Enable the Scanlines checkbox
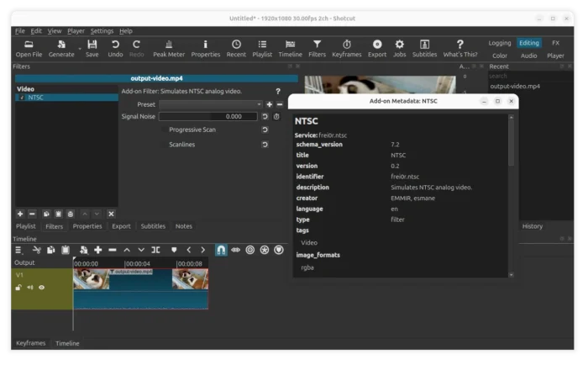This screenshot has height=365, width=588. 164,145
